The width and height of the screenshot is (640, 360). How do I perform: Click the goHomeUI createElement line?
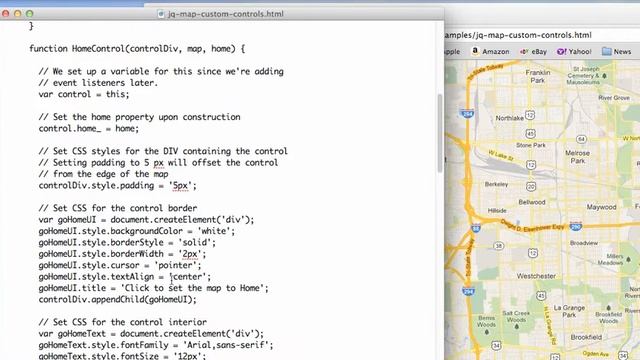tap(146, 220)
